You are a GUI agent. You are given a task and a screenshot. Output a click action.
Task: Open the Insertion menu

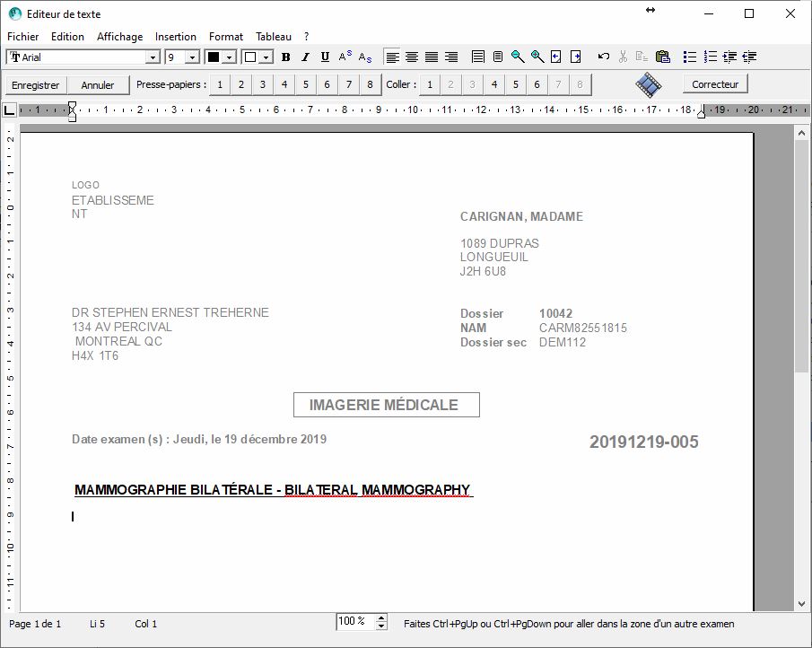(176, 37)
